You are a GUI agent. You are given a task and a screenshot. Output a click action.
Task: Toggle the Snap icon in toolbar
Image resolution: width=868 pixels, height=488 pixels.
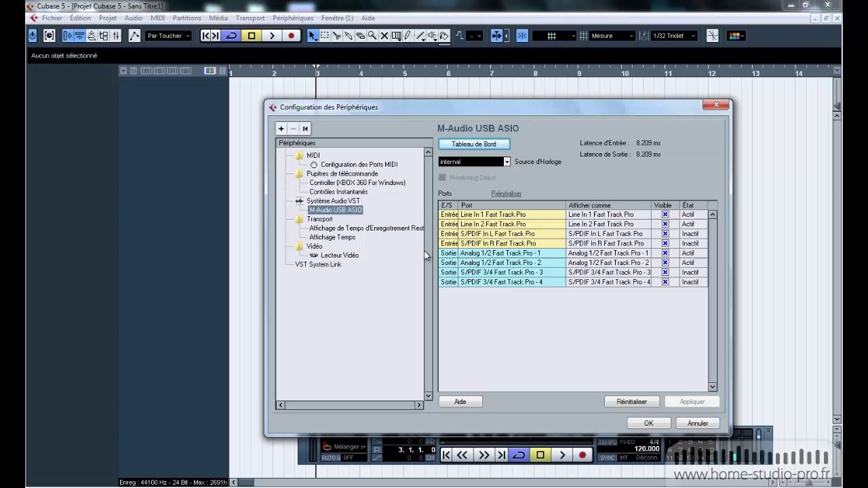[x=522, y=36]
